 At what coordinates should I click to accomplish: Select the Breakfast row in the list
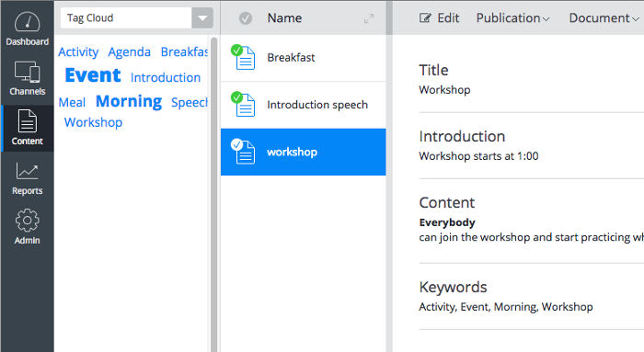[x=303, y=58]
